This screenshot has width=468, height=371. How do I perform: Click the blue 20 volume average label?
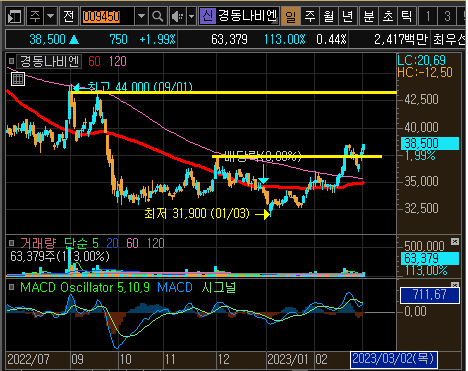112,243
